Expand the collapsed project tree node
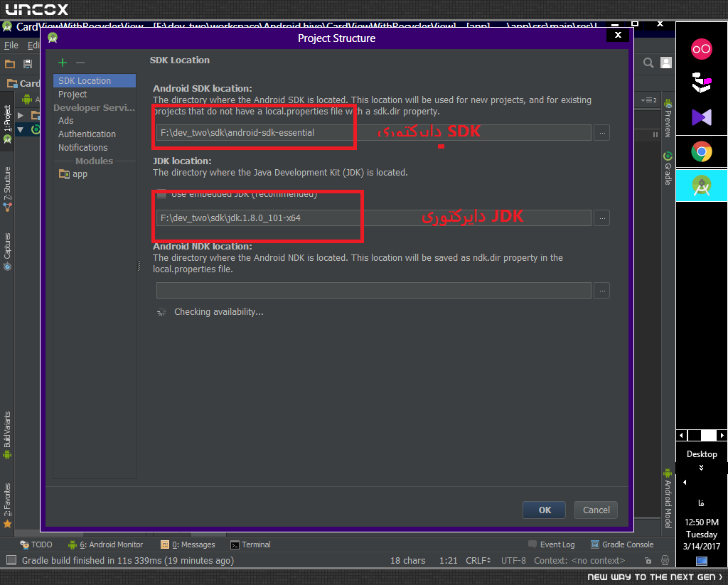Viewport: 728px width, 585px height. (x=20, y=114)
